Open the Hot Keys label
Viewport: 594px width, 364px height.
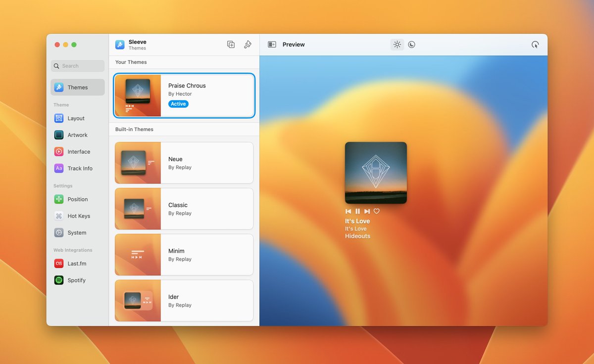[x=79, y=216]
